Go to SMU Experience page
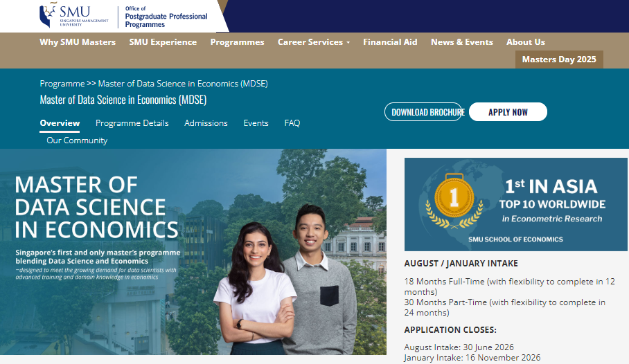This screenshot has height=364, width=629. tap(163, 42)
